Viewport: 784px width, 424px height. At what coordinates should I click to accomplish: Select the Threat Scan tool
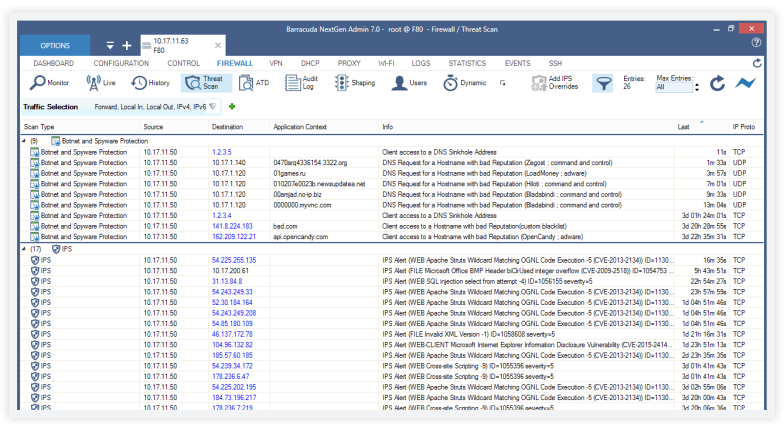pyautogui.click(x=206, y=83)
